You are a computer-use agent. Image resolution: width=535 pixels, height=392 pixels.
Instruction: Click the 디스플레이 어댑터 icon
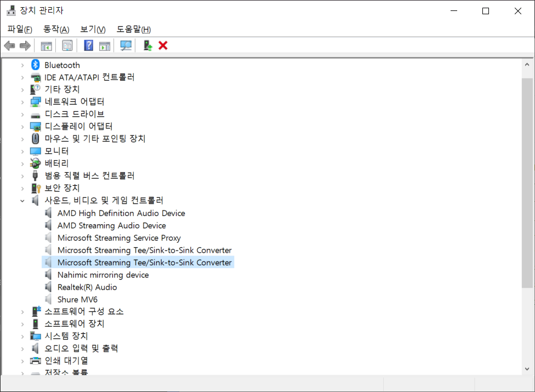(36, 127)
